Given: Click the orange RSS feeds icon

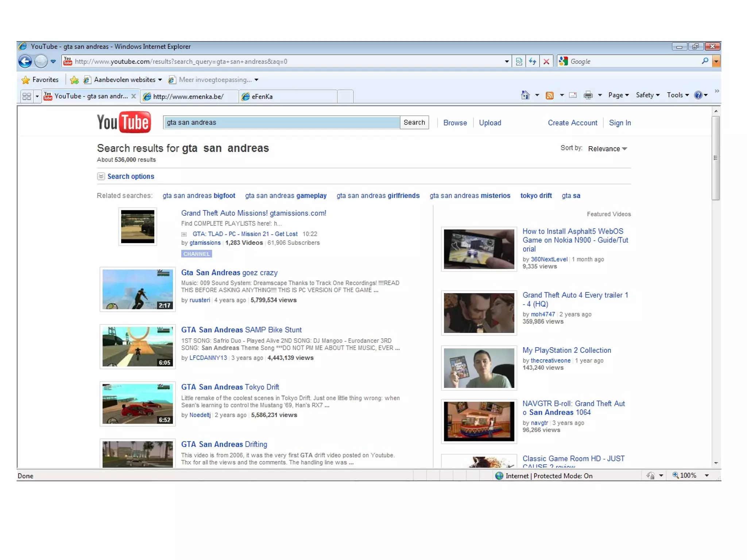Looking at the screenshot, I should click(x=549, y=96).
